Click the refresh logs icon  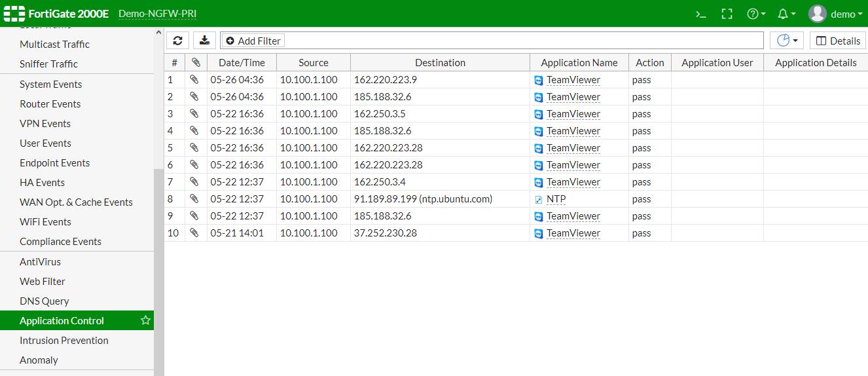177,41
